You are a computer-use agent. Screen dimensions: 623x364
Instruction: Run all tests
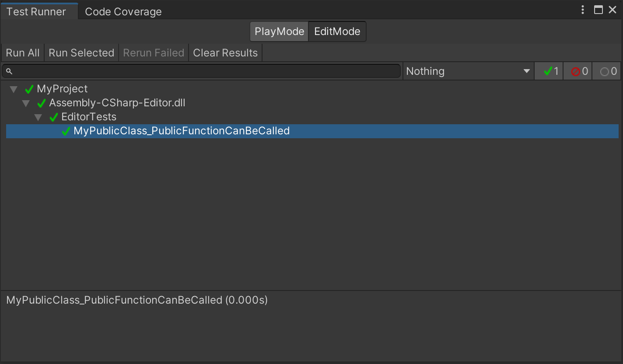tap(22, 52)
